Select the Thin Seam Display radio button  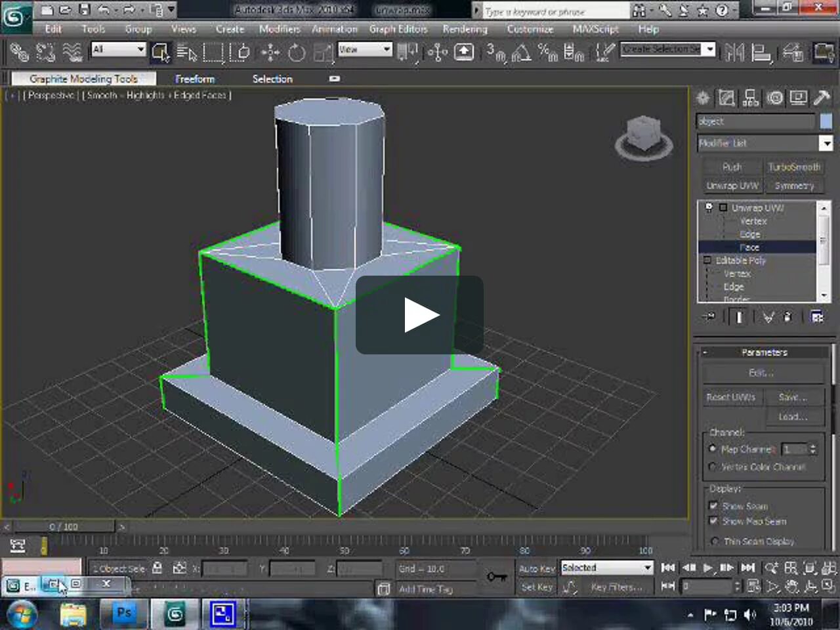pos(715,541)
